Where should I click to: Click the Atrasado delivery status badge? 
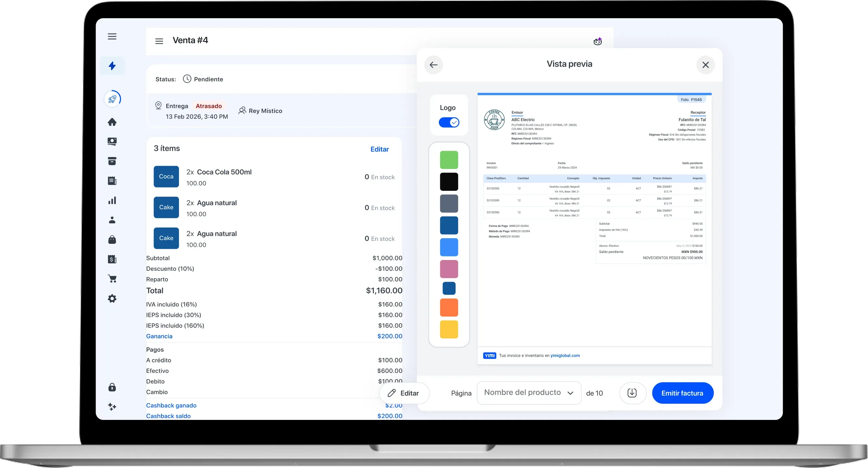point(209,106)
